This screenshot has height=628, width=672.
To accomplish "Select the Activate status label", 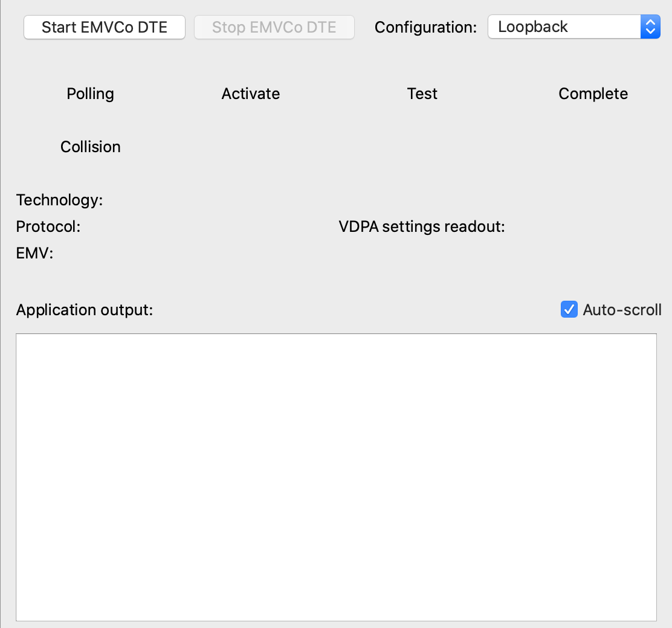I will click(x=251, y=94).
